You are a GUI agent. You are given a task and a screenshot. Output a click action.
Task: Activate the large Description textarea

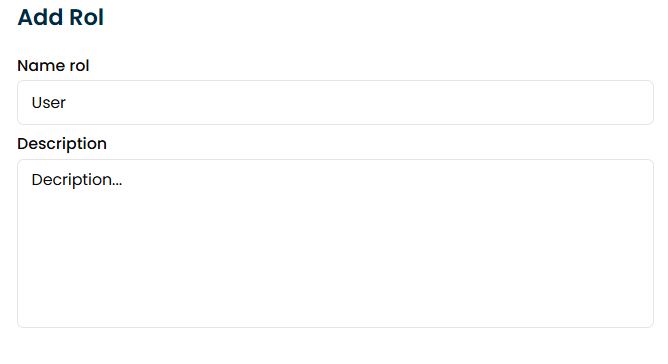tap(335, 243)
